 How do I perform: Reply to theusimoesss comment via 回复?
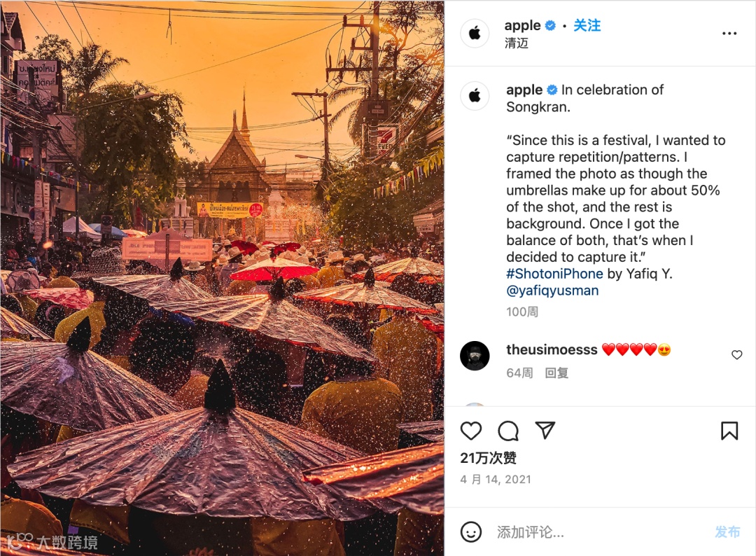(556, 373)
